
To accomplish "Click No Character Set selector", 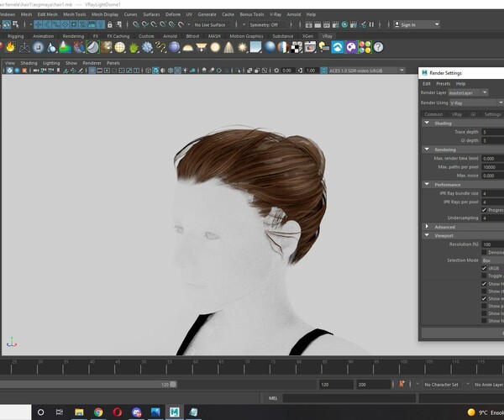I will click(x=441, y=385).
